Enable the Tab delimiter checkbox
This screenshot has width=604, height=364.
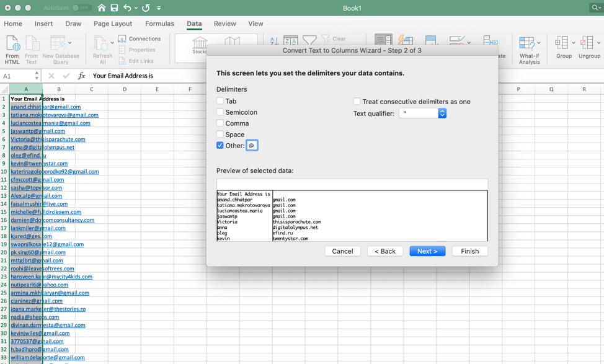pos(220,101)
